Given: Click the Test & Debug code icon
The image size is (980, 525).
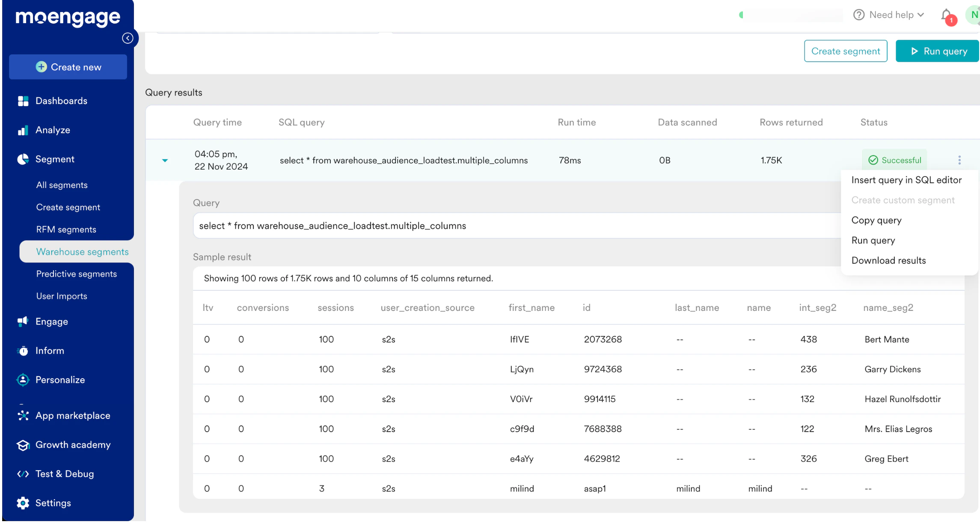Looking at the screenshot, I should [23, 474].
